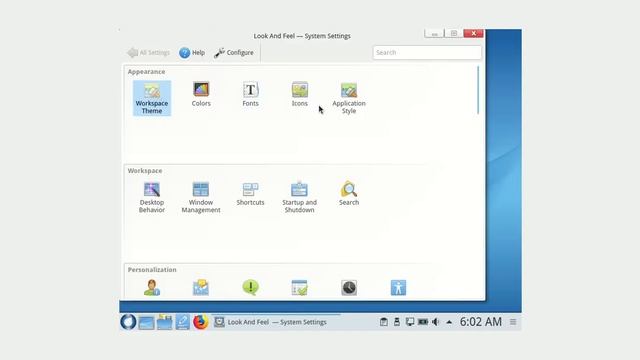Screen dimensions: 640x360
Task: Open the Search settings module
Action: [349, 193]
